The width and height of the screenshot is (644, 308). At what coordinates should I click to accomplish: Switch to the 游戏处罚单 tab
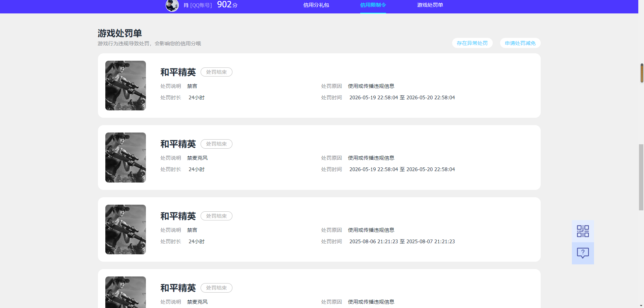point(430,5)
